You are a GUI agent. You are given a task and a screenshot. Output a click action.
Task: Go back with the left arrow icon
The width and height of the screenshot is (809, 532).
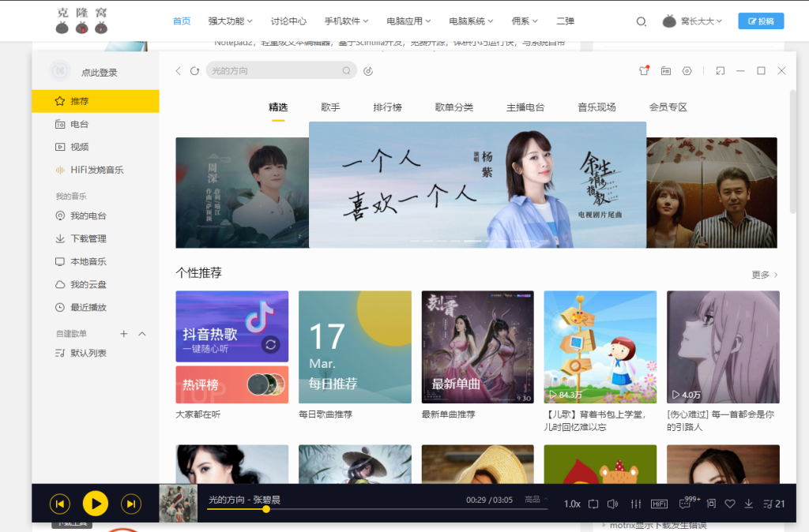point(178,71)
